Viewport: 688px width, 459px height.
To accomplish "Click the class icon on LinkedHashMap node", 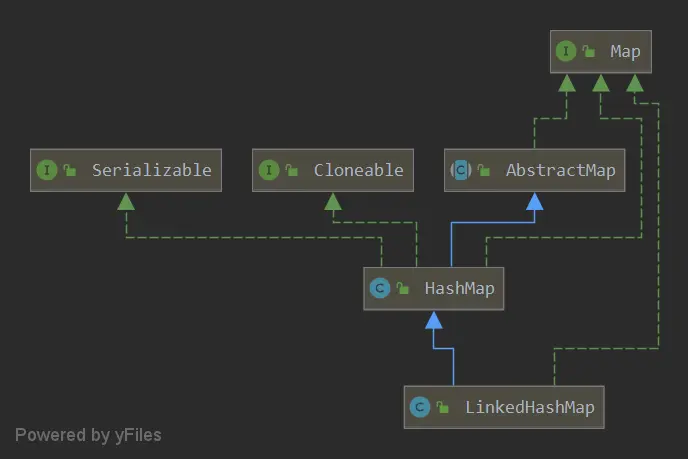I will [x=420, y=407].
